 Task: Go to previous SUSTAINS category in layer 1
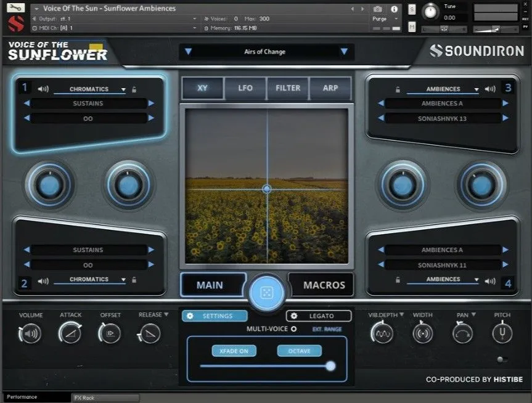point(27,103)
